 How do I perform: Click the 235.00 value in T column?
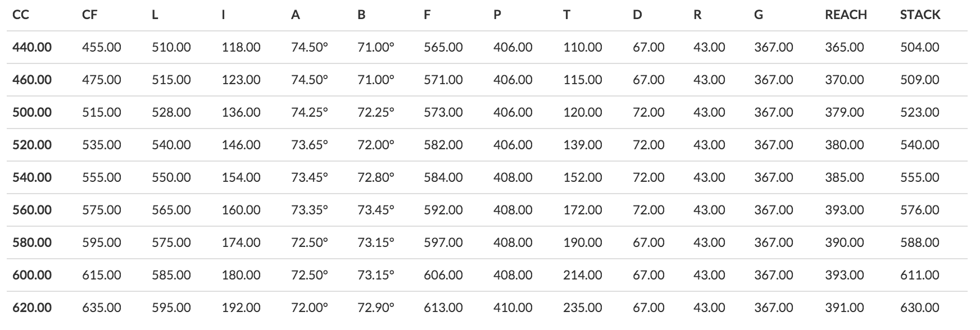(583, 308)
